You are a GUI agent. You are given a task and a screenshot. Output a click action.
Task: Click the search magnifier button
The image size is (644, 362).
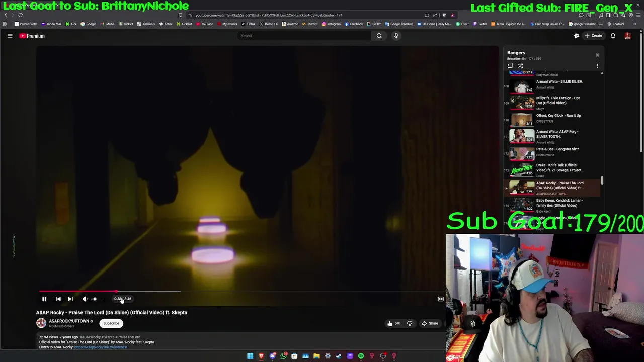point(379,36)
